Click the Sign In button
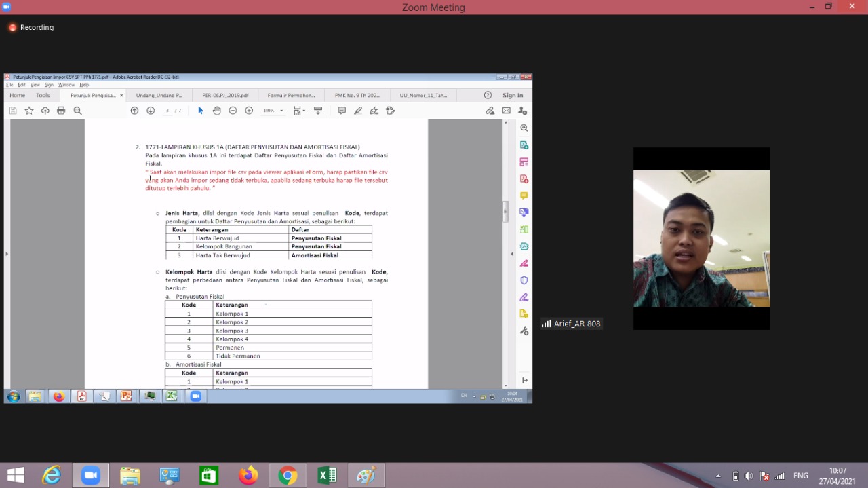The height and width of the screenshot is (488, 868). (513, 96)
